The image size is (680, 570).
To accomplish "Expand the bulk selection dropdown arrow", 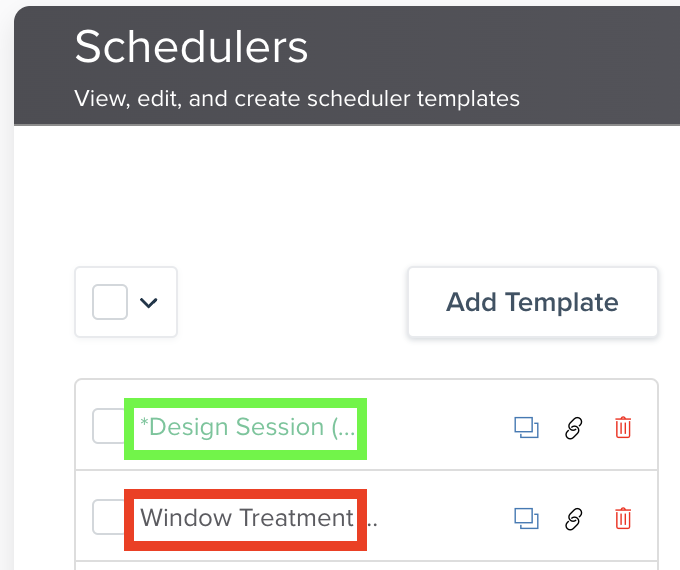I will (149, 302).
